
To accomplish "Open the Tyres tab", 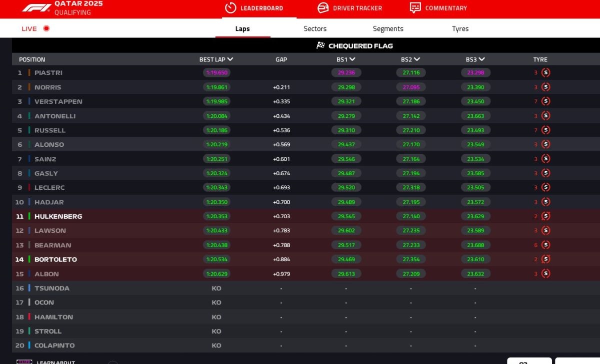I will click(x=460, y=29).
